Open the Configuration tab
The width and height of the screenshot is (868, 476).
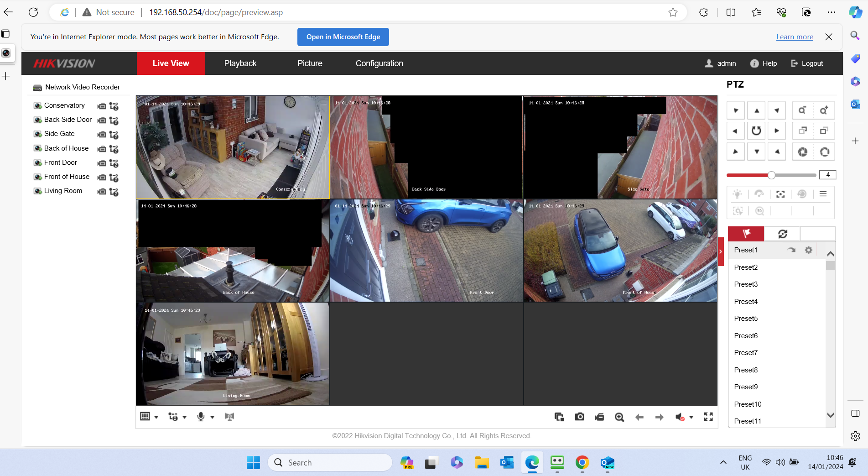tap(379, 63)
